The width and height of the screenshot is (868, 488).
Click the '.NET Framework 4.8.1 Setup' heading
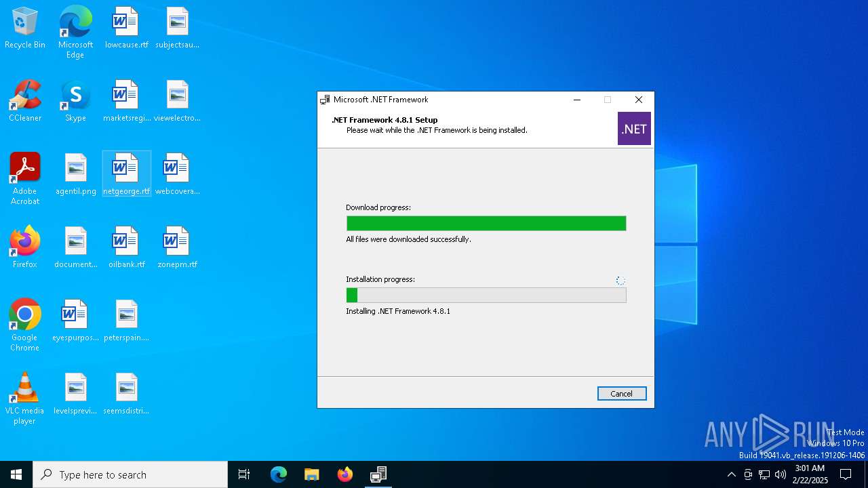[x=384, y=120]
